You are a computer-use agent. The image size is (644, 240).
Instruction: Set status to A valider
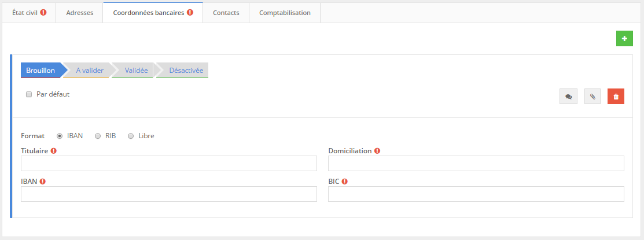tap(90, 71)
